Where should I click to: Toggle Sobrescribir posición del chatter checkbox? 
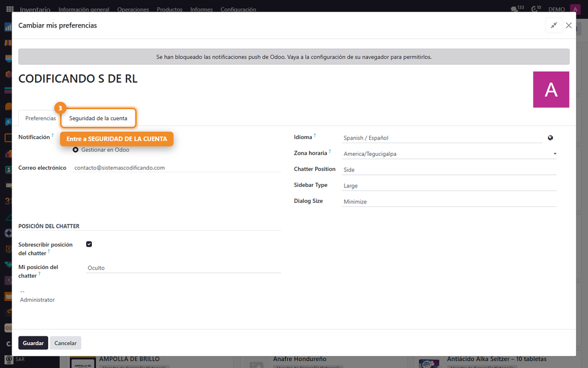89,244
